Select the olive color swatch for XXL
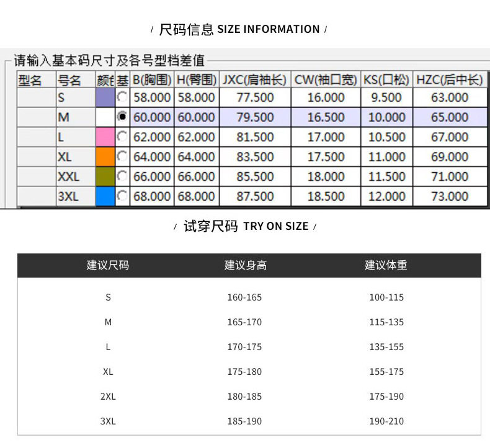 click(x=105, y=177)
